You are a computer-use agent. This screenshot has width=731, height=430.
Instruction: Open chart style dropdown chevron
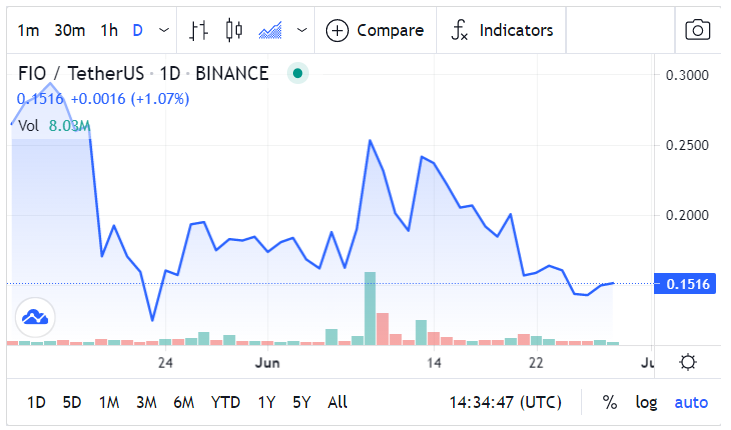coord(302,31)
